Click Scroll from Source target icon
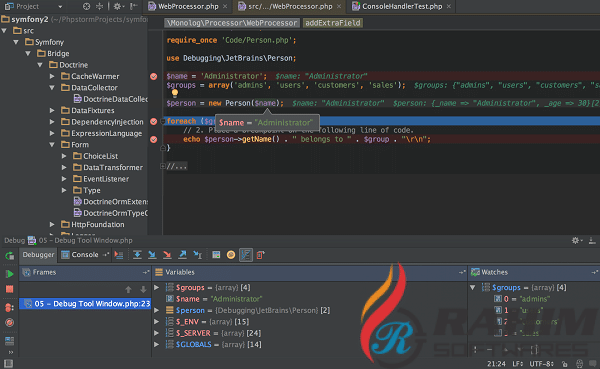The width and height of the screenshot is (600, 369). pos(86,6)
